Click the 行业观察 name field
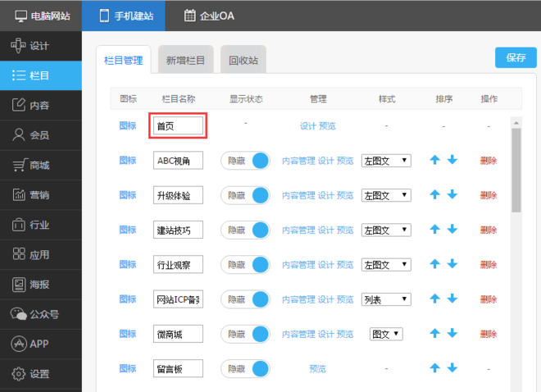 [178, 264]
